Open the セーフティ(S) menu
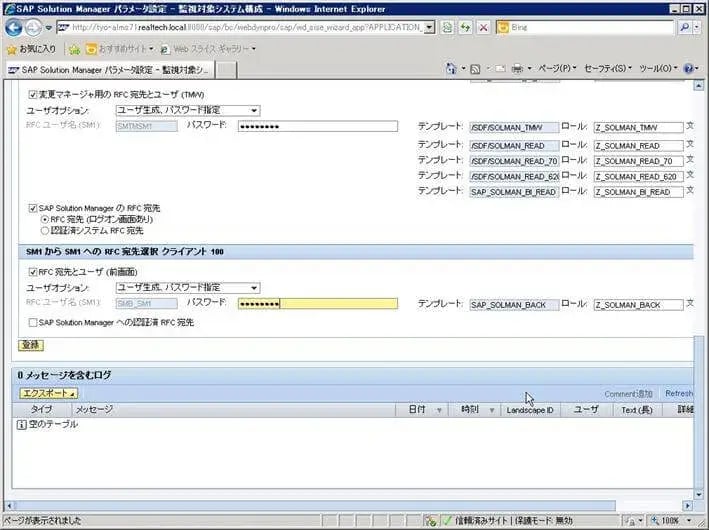Image resolution: width=709 pixels, height=530 pixels. [608, 69]
